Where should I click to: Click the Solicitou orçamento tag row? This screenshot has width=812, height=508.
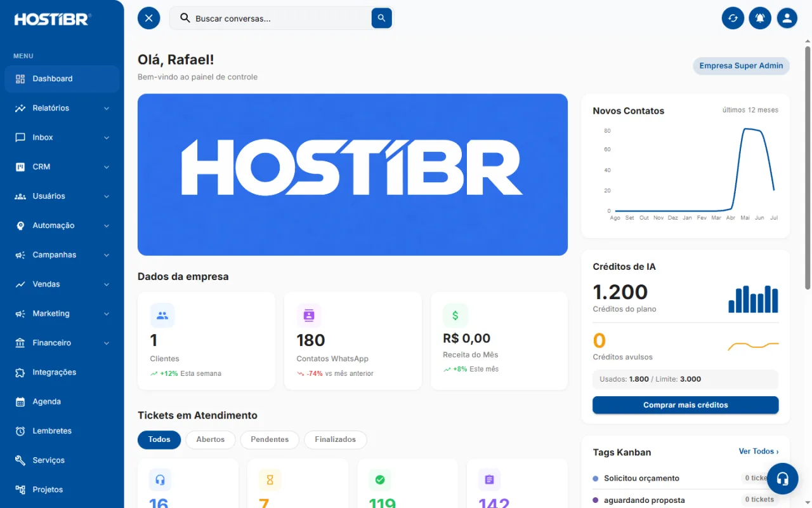coord(686,478)
